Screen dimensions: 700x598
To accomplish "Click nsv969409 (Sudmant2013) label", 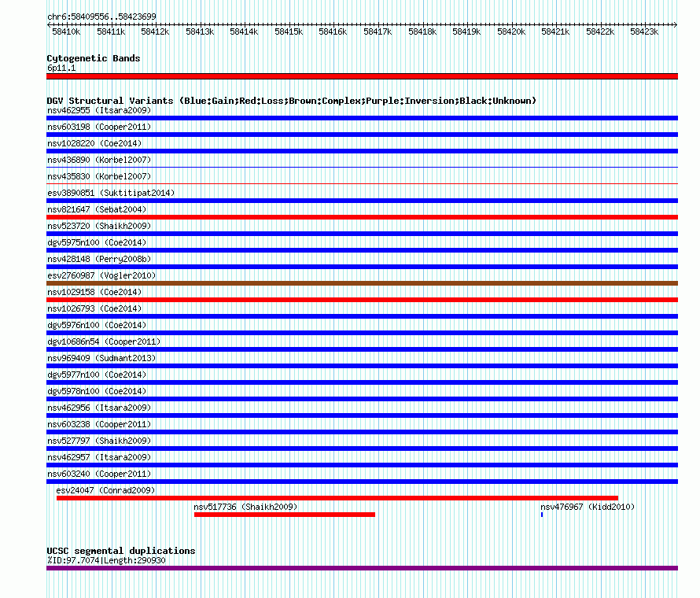I will [x=101, y=358].
